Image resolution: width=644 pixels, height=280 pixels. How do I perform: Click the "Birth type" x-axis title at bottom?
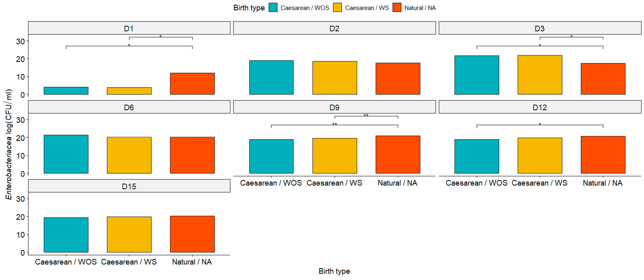[334, 271]
